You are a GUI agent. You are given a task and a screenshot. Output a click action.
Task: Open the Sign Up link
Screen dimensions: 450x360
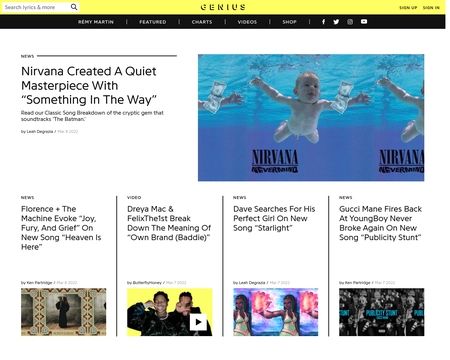click(408, 7)
